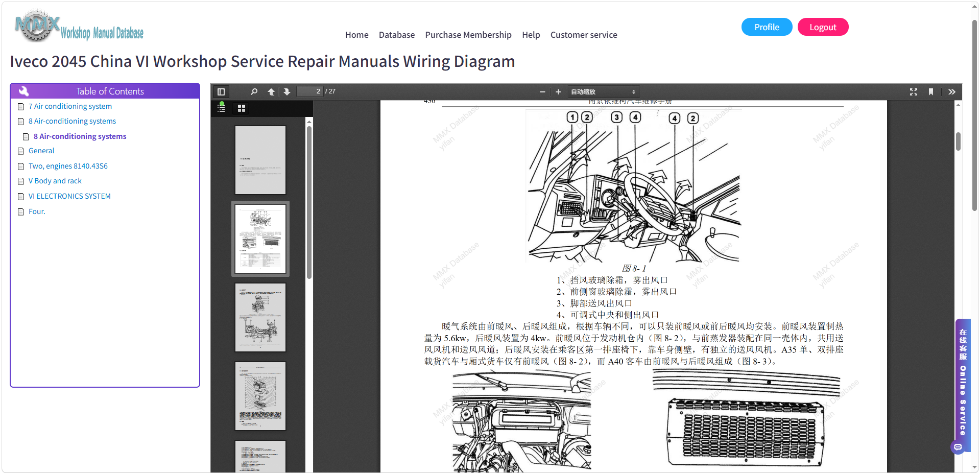Open the General chapter link
980x473 pixels.
tap(41, 151)
